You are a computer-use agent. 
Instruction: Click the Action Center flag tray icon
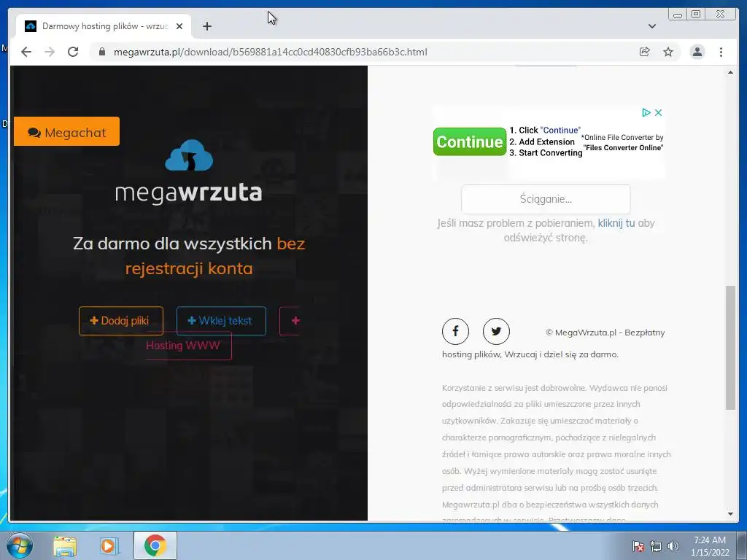(x=638, y=546)
